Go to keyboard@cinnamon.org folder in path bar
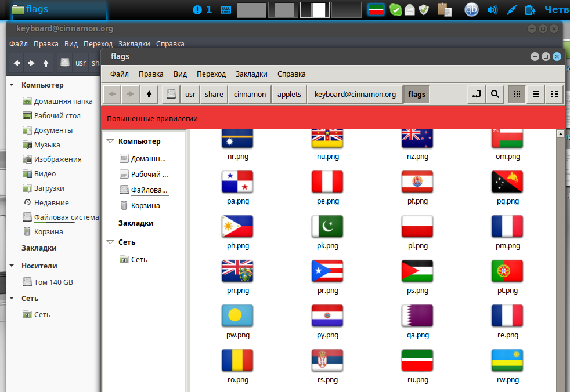 (355, 94)
